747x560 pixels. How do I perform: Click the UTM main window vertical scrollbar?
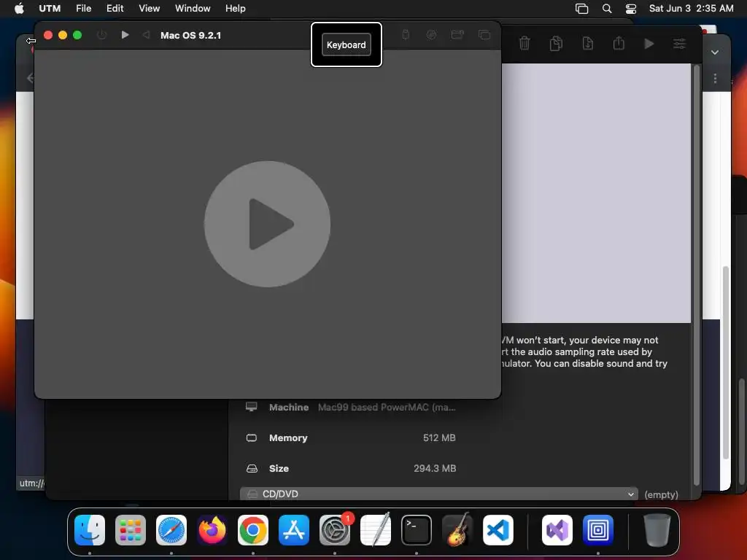coord(697,276)
